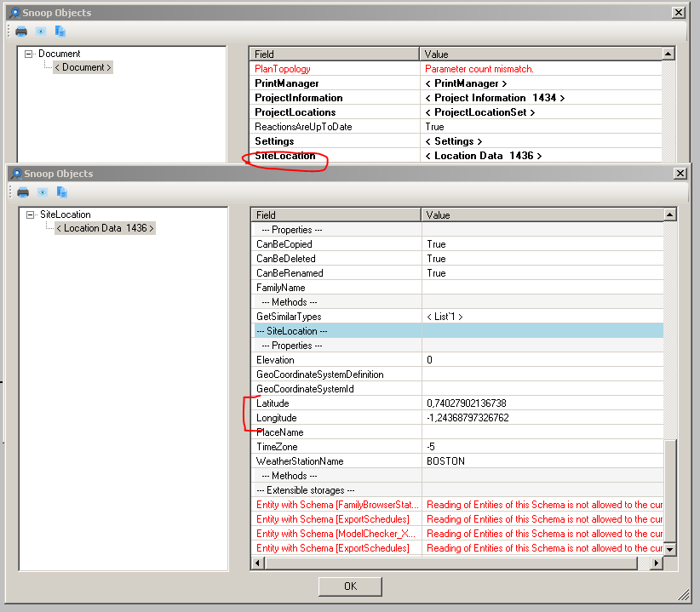Select the GeoCoordinateSystemDefinition row

(x=457, y=375)
